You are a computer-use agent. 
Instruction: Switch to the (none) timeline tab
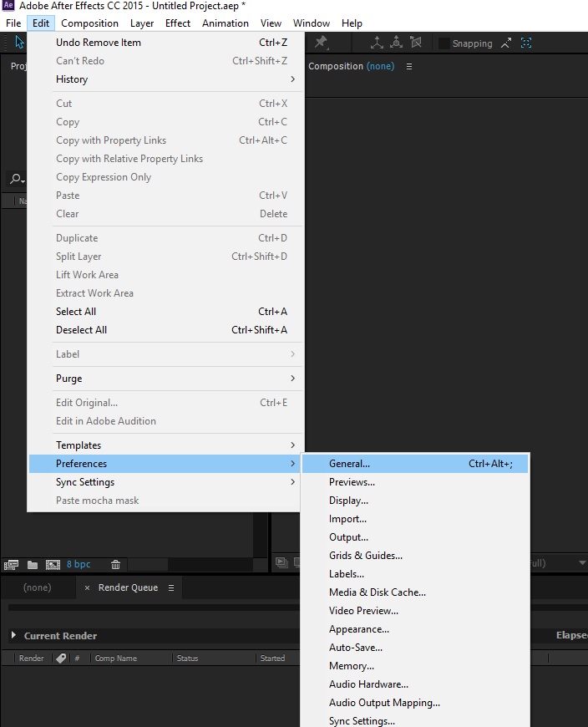click(x=38, y=588)
